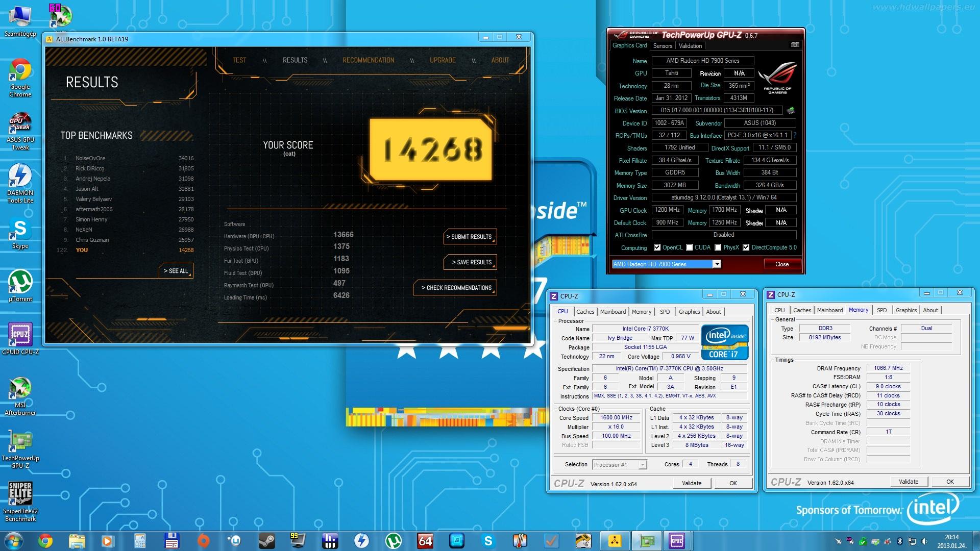
Task: Open Validation tab in GPU-Z
Action: click(690, 46)
